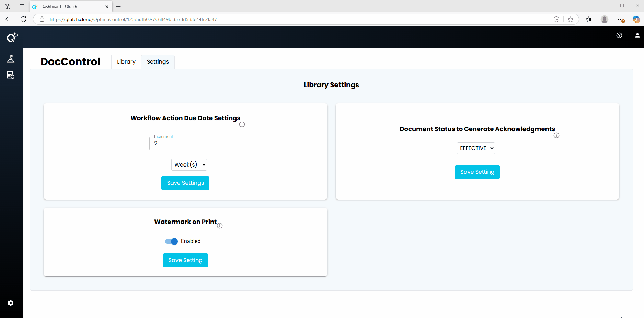The height and width of the screenshot is (318, 644).
Task: Click info icon beside Document Status Acknowledgments
Action: click(x=556, y=135)
